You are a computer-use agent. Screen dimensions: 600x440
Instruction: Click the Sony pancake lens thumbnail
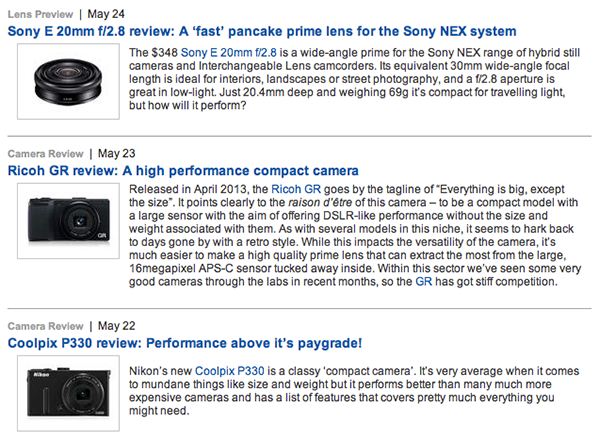tap(68, 81)
